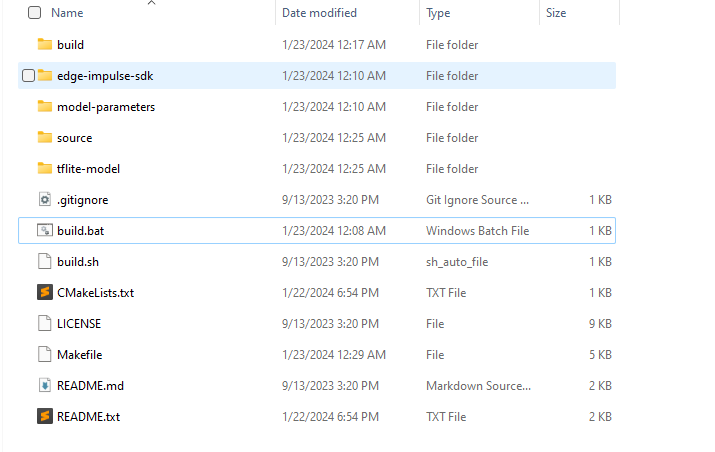
Task: Select the LICENSE file name
Action: (79, 324)
